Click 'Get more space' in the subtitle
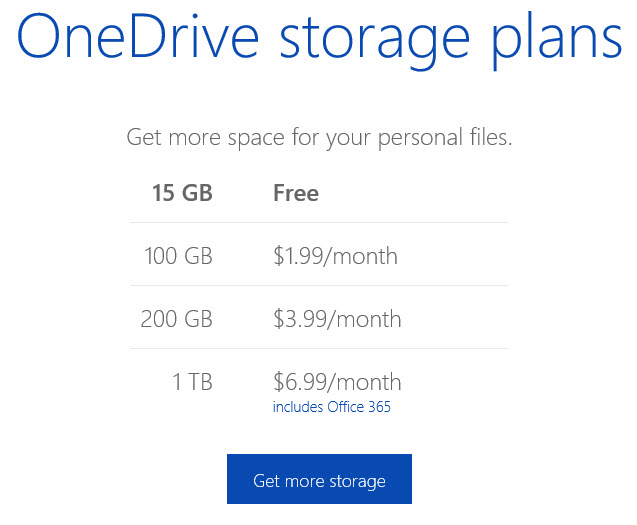Screen dimensions: 637x525 (x=205, y=137)
